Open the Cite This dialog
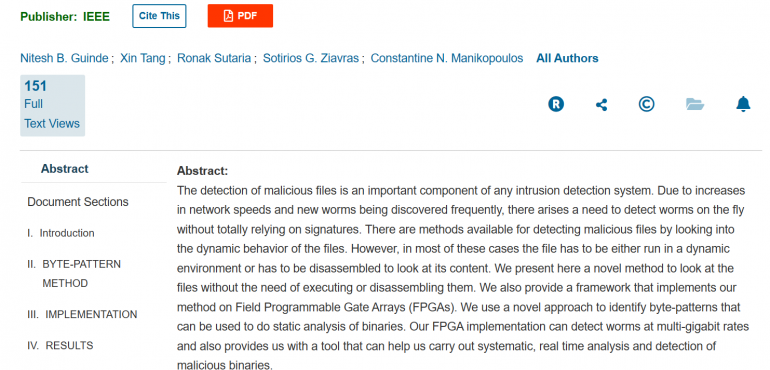770x370 pixels. [x=159, y=16]
